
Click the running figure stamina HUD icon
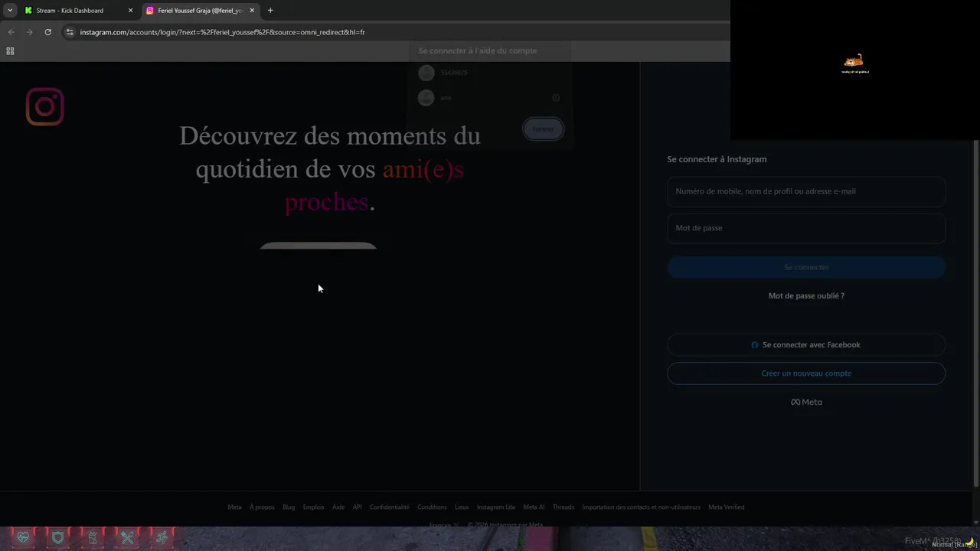162,538
